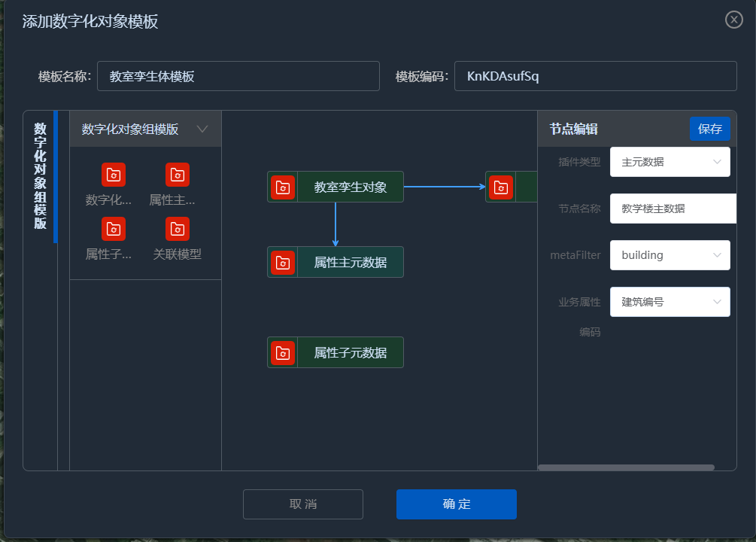Click the 节点编辑 panel title
The height and width of the screenshot is (542, 756).
pos(574,129)
